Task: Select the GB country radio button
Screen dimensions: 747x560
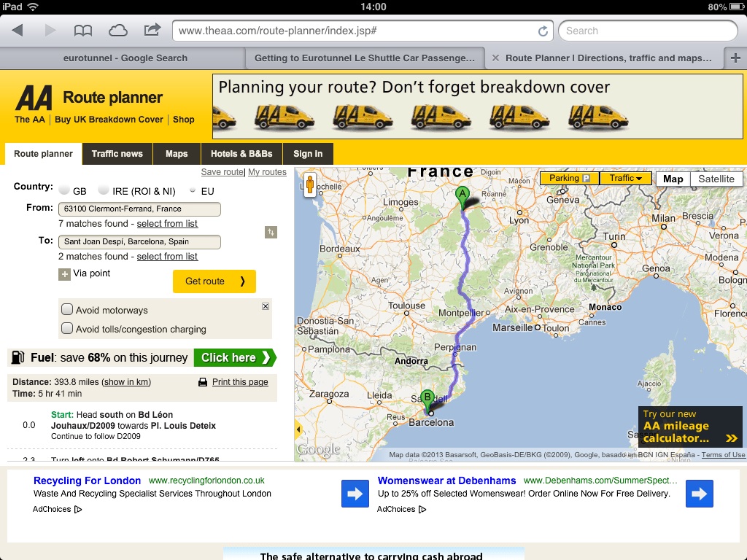Action: coord(64,190)
